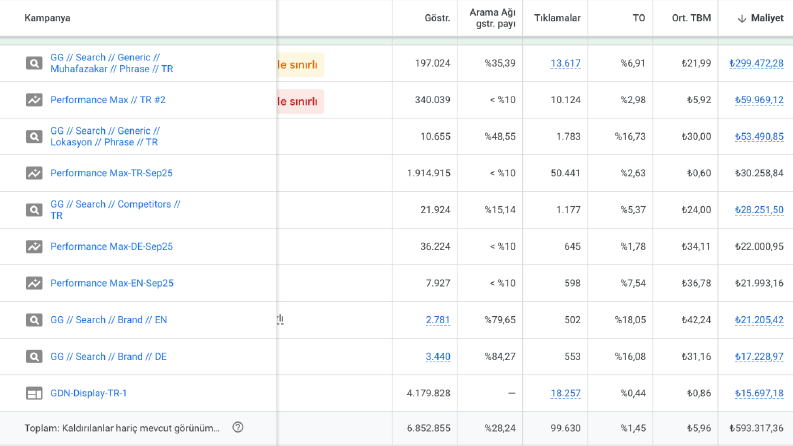Click help icon in Toplam row
The width and height of the screenshot is (793, 446).
[x=238, y=427]
